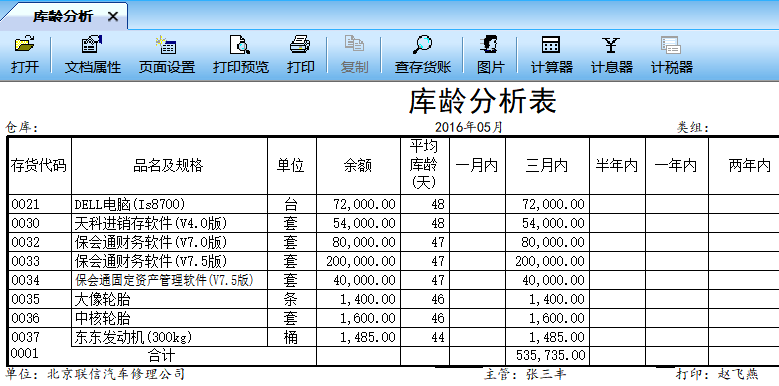Click 200,000.00 in the 余额 column
This screenshot has height=386, width=779.
pyautogui.click(x=361, y=261)
